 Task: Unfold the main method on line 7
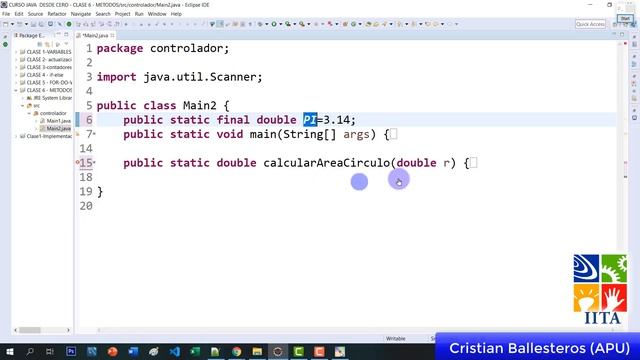coord(95,134)
